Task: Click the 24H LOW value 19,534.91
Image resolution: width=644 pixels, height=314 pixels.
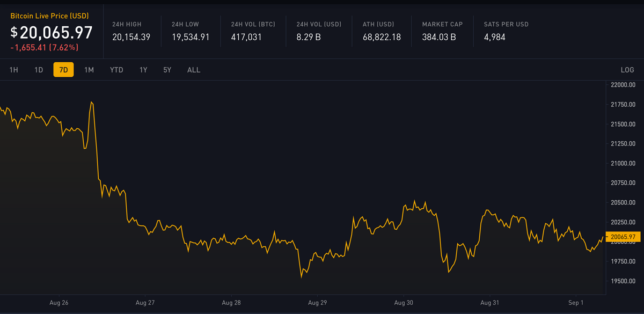Action: (191, 37)
